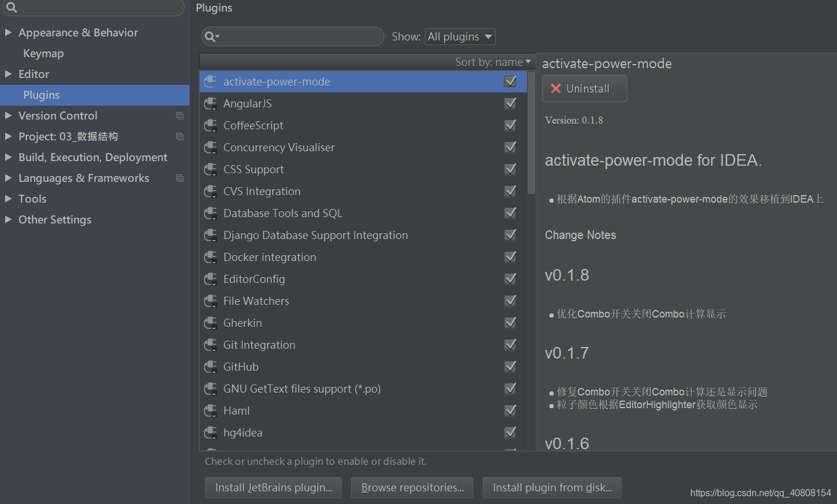Disable the activate-power-mode plugin checkbox
837x504 pixels.
[510, 81]
